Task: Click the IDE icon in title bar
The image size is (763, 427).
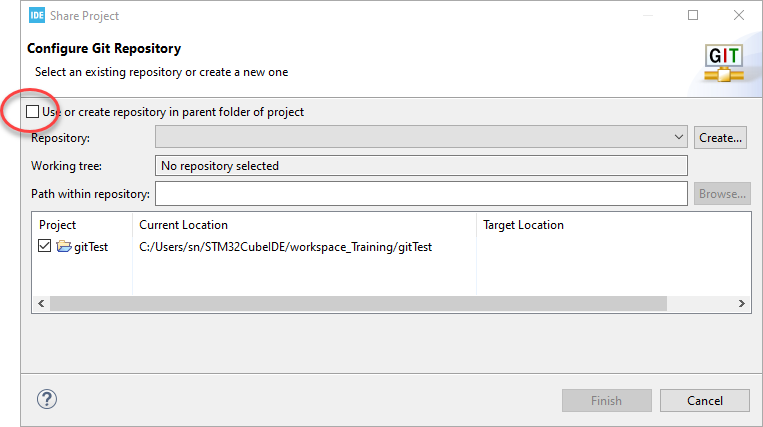Action: coord(36,16)
